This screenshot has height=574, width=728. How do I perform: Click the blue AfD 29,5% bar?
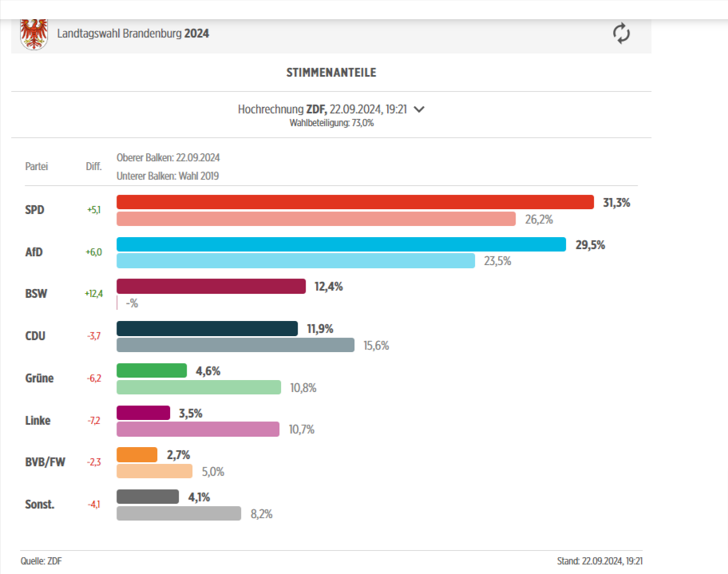point(341,244)
